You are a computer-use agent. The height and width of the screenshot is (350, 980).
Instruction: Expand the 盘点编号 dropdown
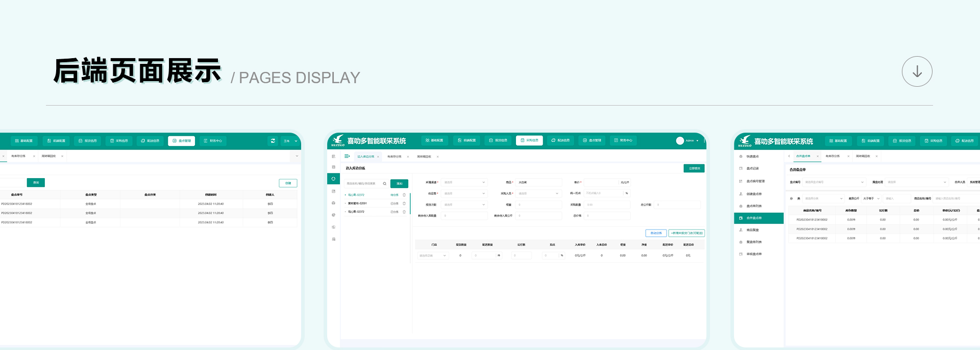point(834,182)
